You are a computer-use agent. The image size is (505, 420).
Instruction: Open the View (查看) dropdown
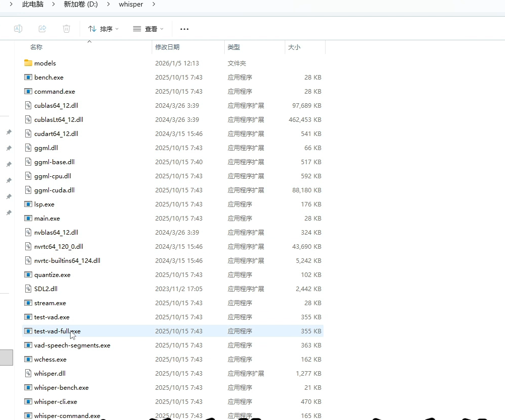148,29
